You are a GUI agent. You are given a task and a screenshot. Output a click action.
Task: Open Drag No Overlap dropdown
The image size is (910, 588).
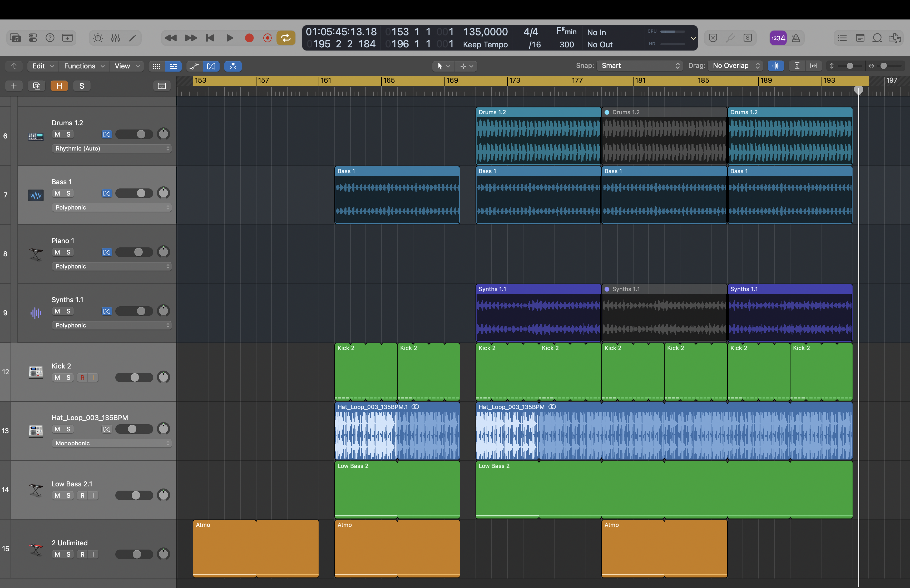tap(735, 66)
